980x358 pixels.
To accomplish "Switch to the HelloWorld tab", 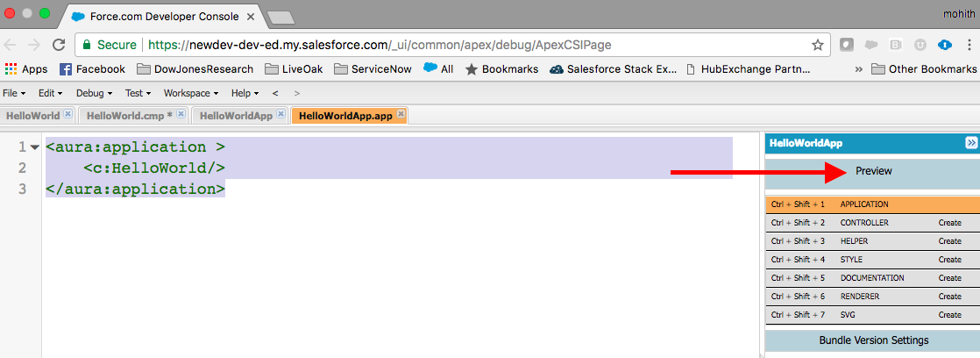I will (33, 115).
